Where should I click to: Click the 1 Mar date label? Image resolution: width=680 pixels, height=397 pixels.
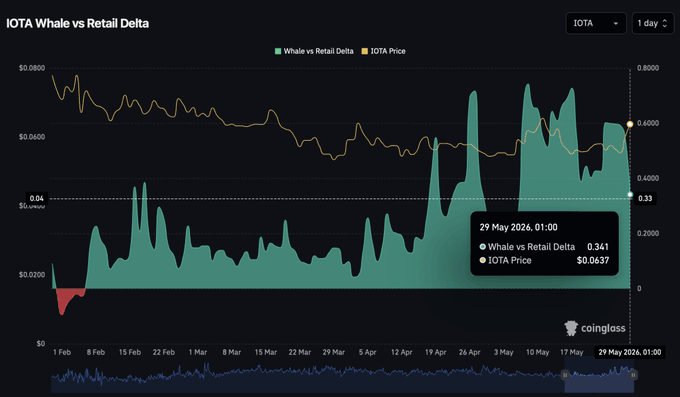(x=198, y=352)
